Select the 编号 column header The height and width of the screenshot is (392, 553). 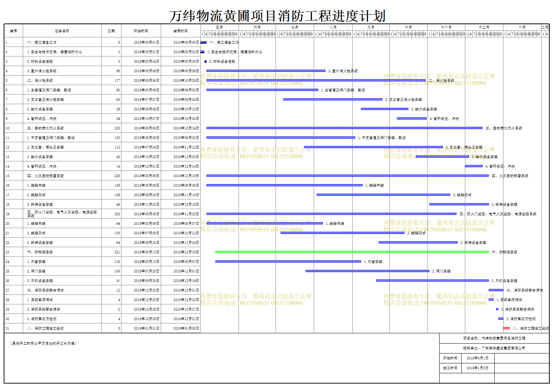click(14, 31)
